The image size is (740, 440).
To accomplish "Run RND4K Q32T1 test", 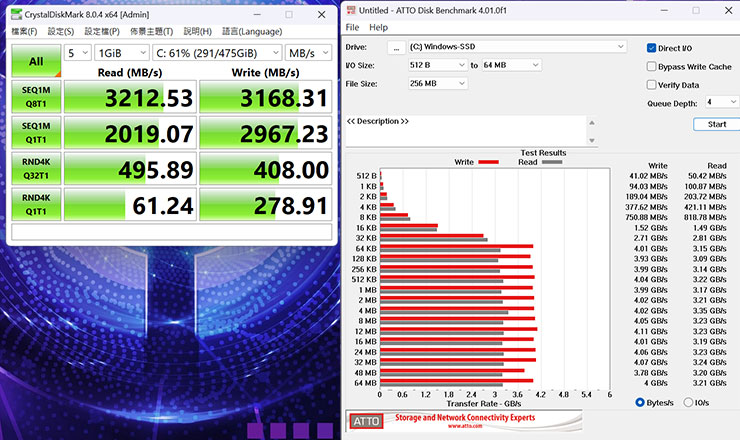I will [x=36, y=169].
